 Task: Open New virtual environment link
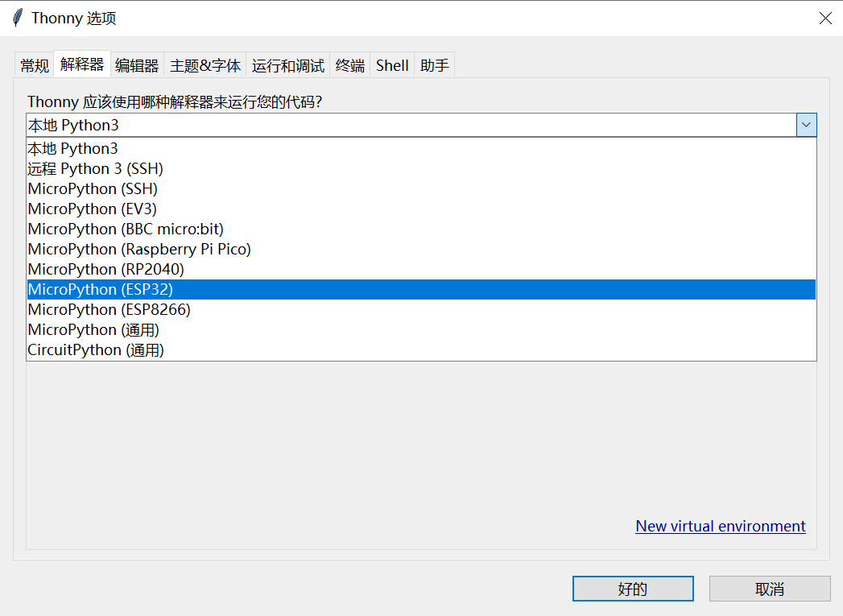click(x=721, y=527)
